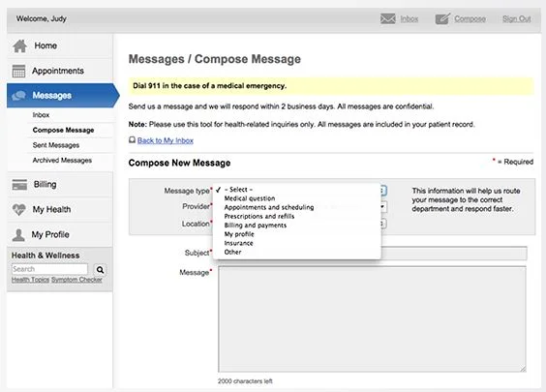Select Compose Message in the sidebar submenu

[63, 131]
